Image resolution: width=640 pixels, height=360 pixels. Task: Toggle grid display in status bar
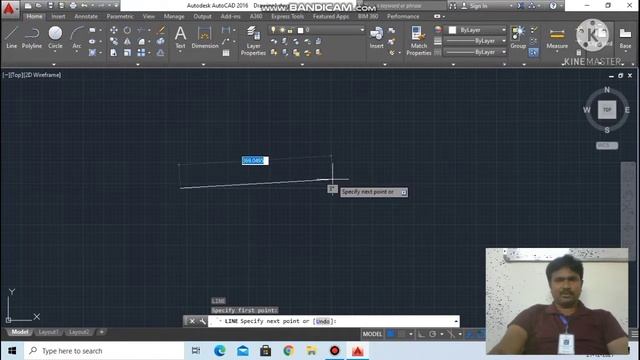pos(391,334)
